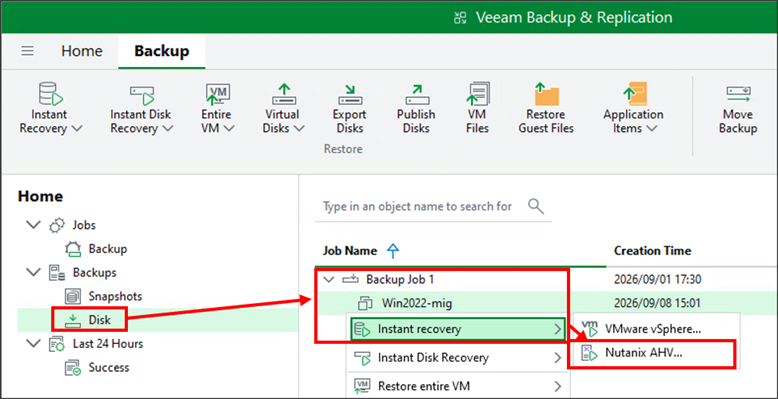Screen dimensions: 778x399
Task: Collapse the Backups tree node
Action: [33, 272]
